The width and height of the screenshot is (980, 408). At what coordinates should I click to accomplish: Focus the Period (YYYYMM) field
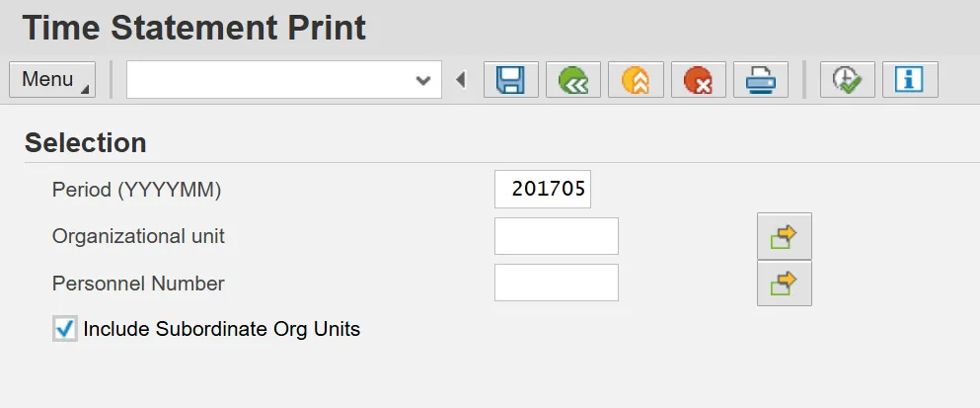point(543,190)
